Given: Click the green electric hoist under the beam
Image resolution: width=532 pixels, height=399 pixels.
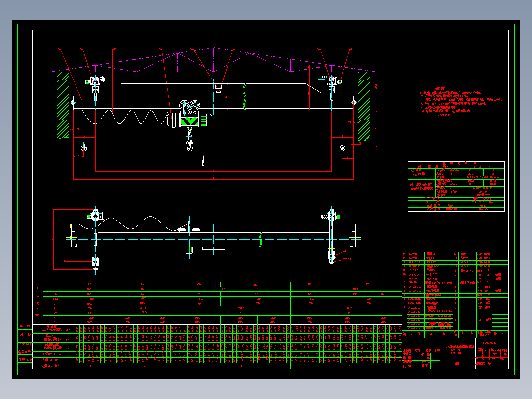Looking at the screenshot, I should pos(190,120).
